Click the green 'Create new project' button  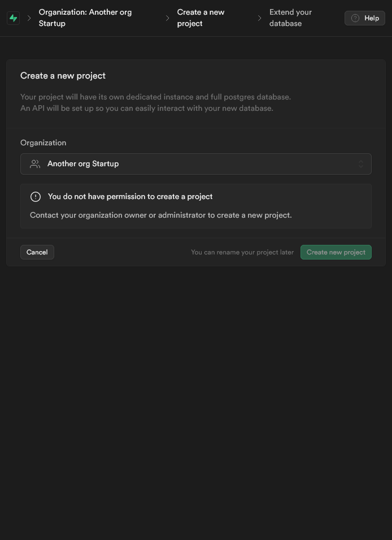pos(336,252)
